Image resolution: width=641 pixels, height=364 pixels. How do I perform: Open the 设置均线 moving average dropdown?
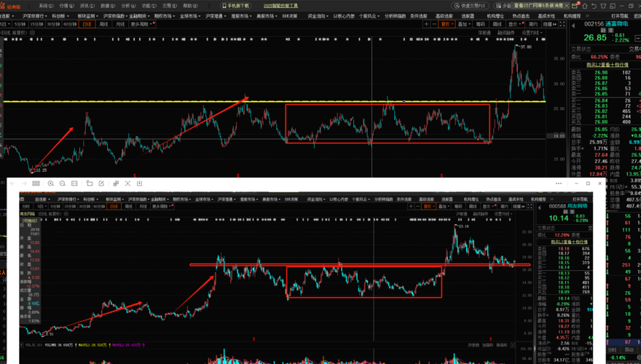(x=532, y=33)
